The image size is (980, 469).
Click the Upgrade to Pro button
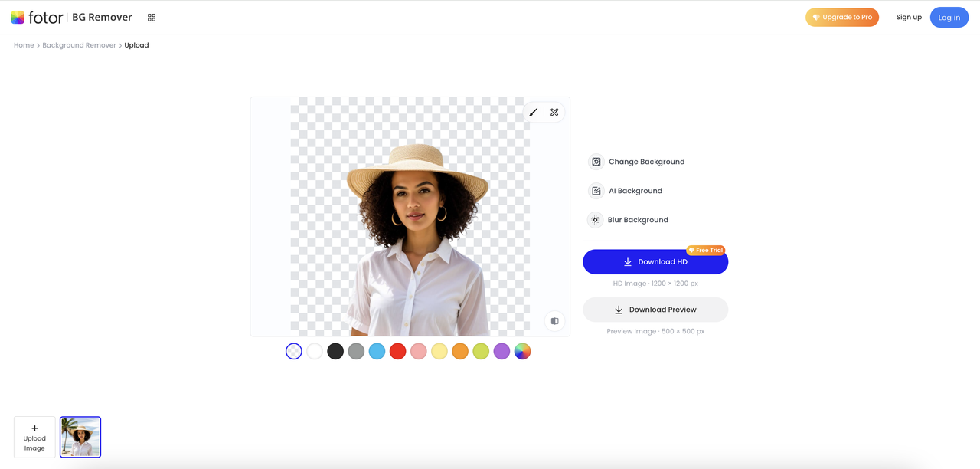[x=842, y=17]
